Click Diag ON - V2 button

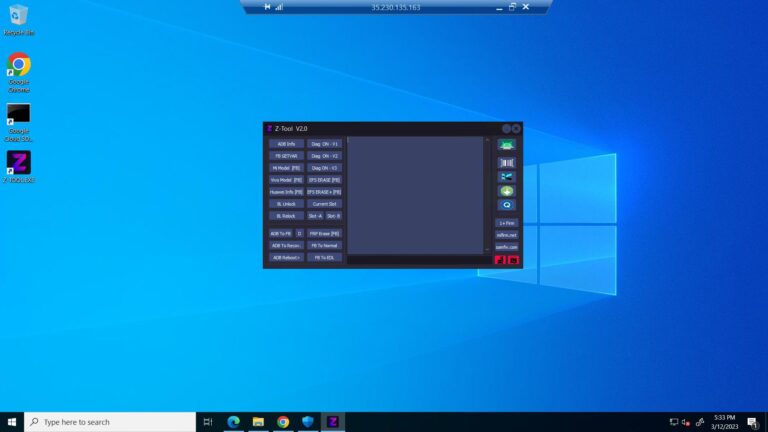pyautogui.click(x=324, y=156)
